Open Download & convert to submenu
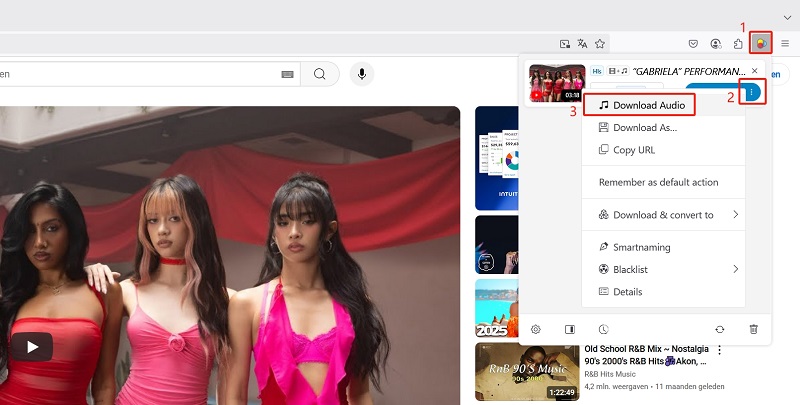The image size is (800, 405). click(663, 215)
